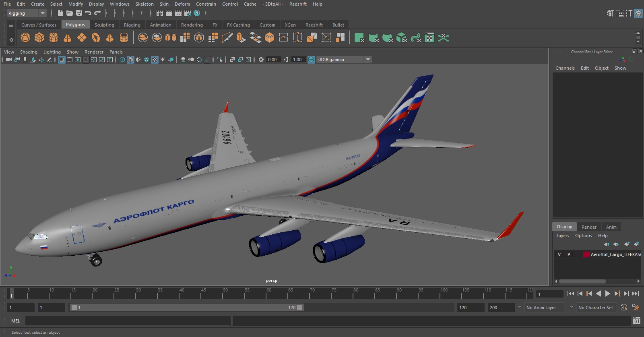Open the Channels menu in Channel Box

tap(565, 68)
